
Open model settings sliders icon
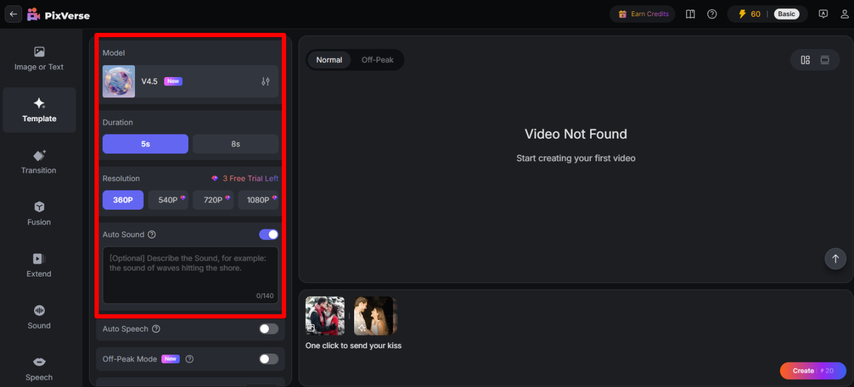click(265, 82)
